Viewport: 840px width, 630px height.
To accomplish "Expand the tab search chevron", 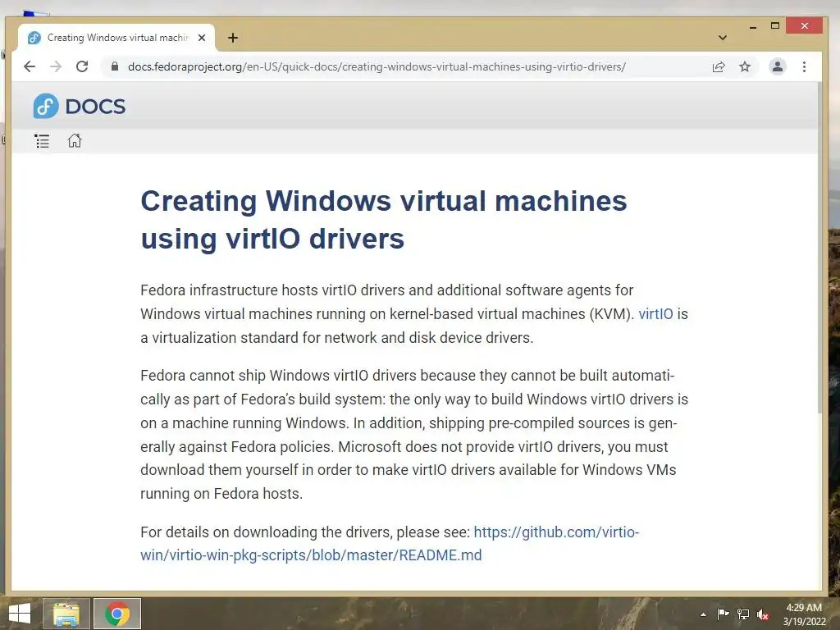I will tap(722, 38).
